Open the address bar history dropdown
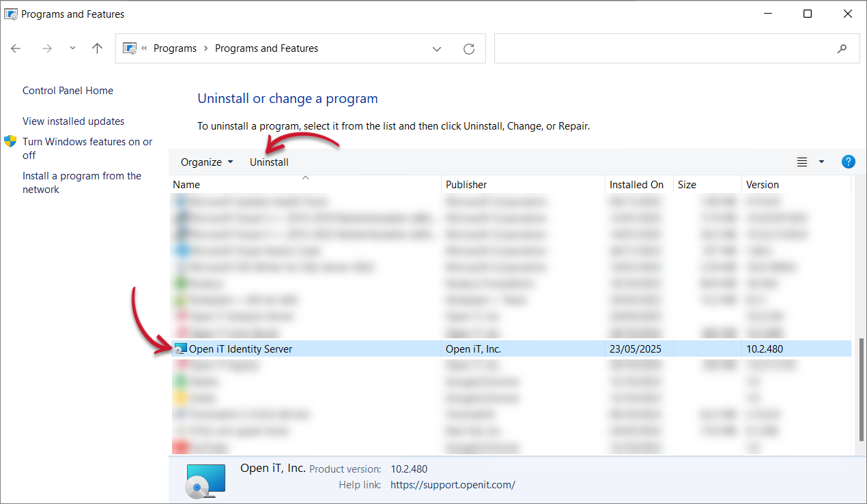 point(437,48)
